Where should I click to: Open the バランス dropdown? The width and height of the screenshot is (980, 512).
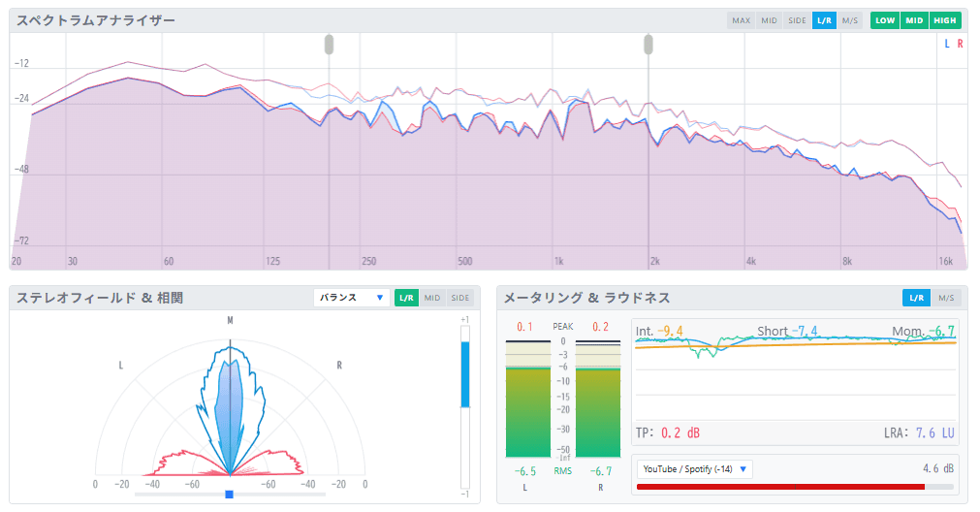coord(351,298)
